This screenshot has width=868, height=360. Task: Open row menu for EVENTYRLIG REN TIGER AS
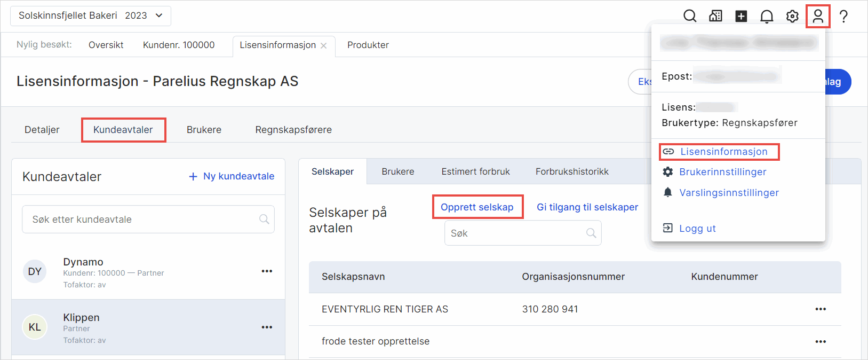[x=821, y=309]
